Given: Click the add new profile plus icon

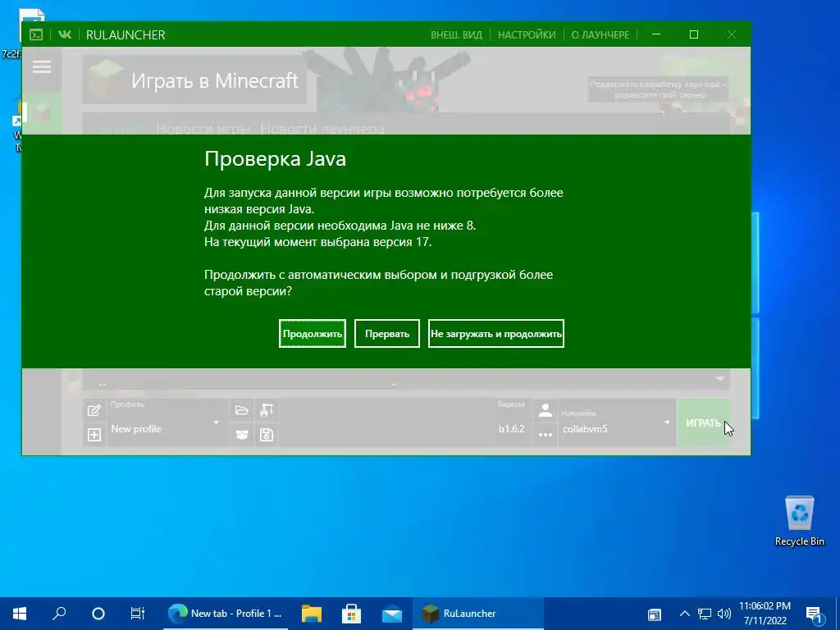Looking at the screenshot, I should coord(94,435).
